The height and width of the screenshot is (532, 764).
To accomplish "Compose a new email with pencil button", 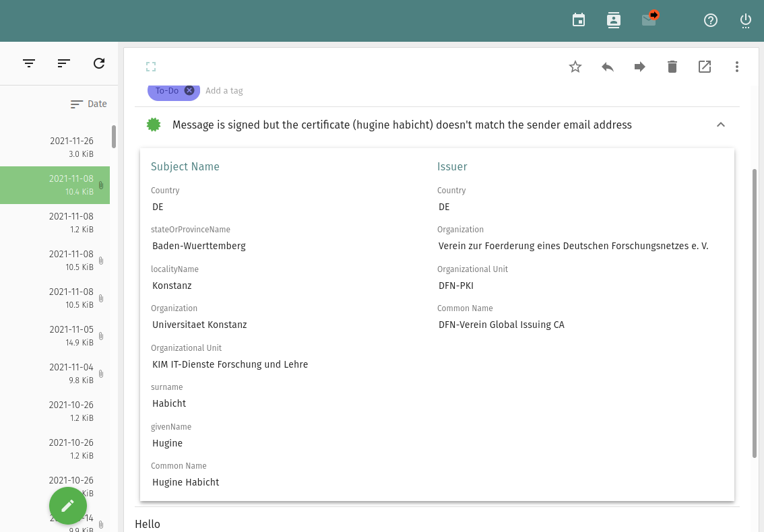I will [x=68, y=506].
